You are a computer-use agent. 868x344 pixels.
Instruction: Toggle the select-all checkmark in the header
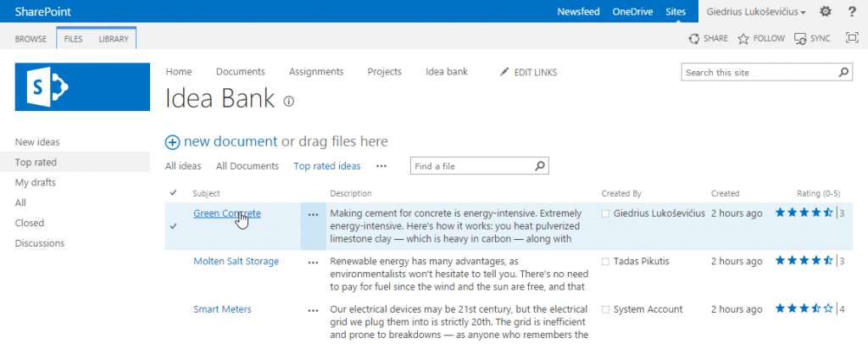point(173,192)
